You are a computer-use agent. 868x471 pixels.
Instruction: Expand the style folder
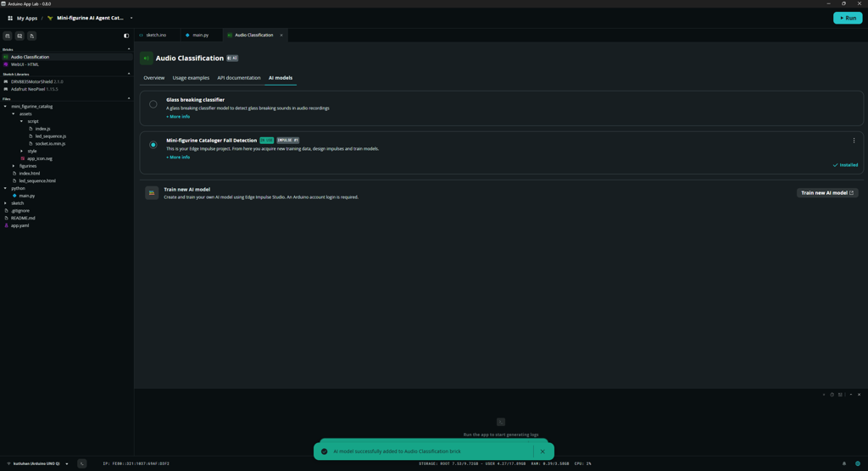pyautogui.click(x=21, y=151)
